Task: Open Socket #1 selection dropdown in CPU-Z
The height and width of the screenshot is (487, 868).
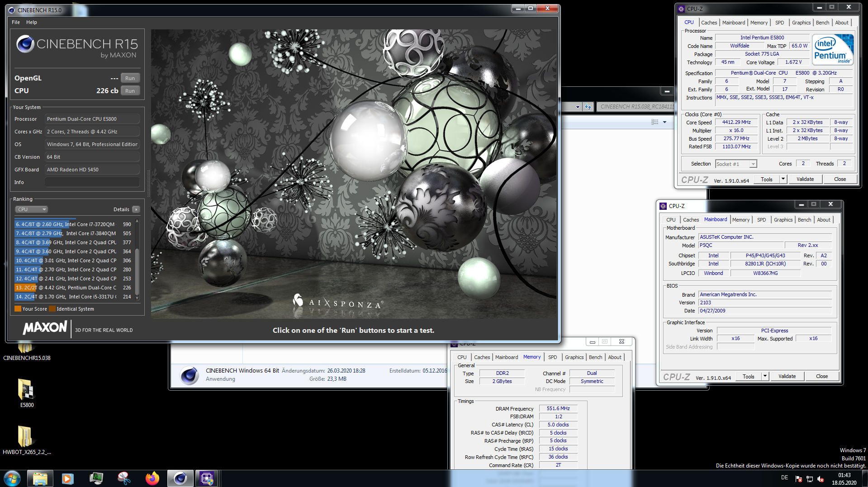Action: pyautogui.click(x=735, y=164)
